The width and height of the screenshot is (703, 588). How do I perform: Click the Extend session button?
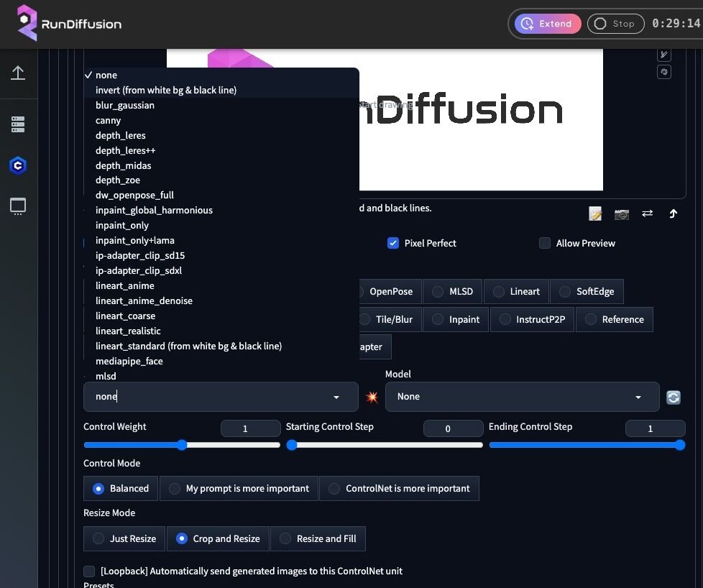pos(548,24)
